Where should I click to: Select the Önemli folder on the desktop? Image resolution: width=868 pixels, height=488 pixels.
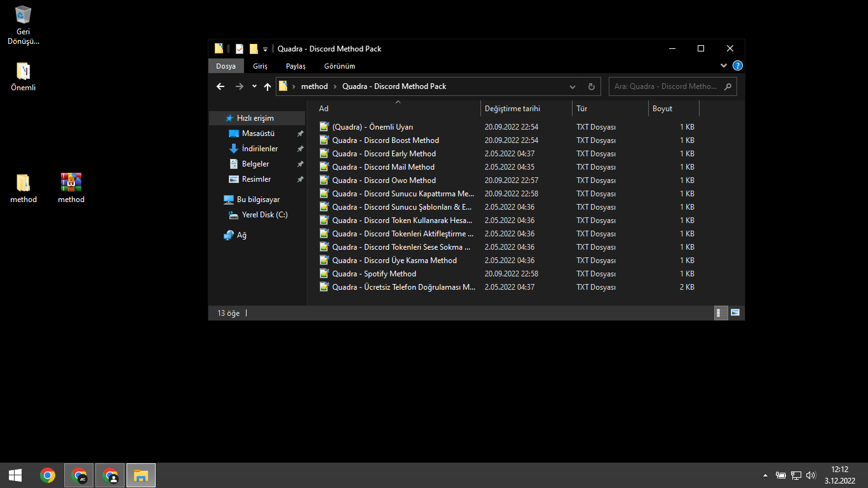(x=24, y=77)
